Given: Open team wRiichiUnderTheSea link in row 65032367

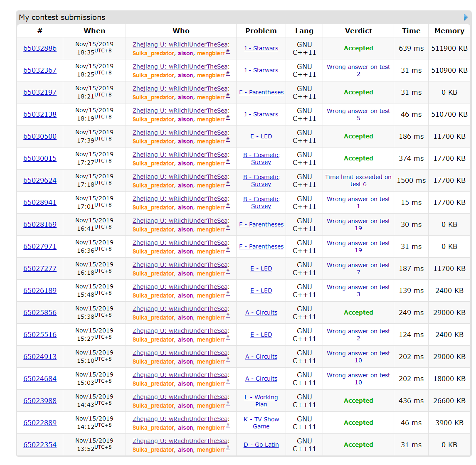Looking at the screenshot, I should 198,66.
